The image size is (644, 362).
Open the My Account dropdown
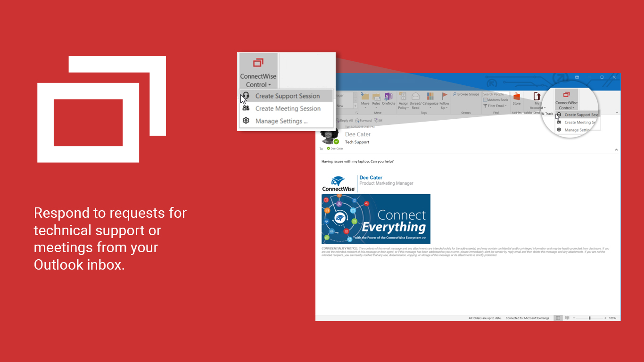(x=537, y=101)
